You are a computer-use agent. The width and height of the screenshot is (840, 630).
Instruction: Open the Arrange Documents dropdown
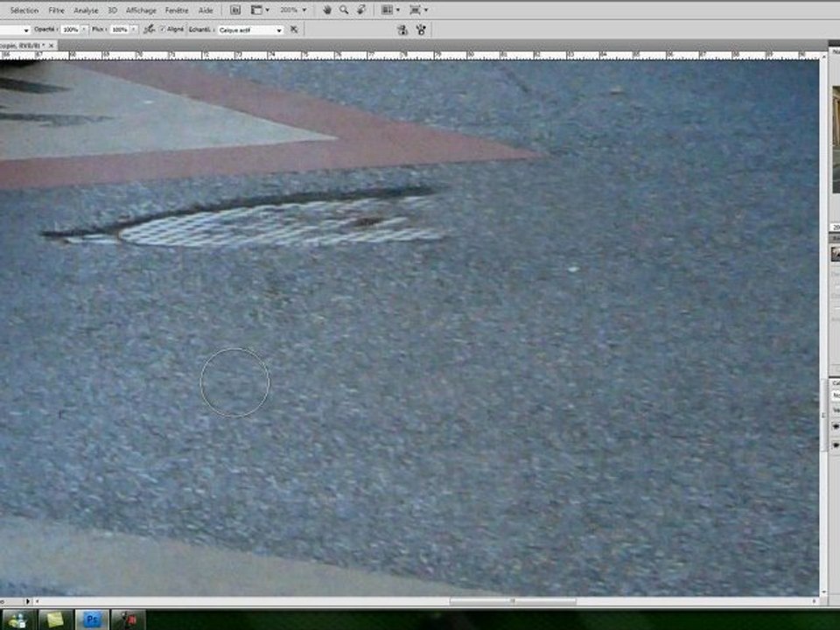tap(389, 10)
